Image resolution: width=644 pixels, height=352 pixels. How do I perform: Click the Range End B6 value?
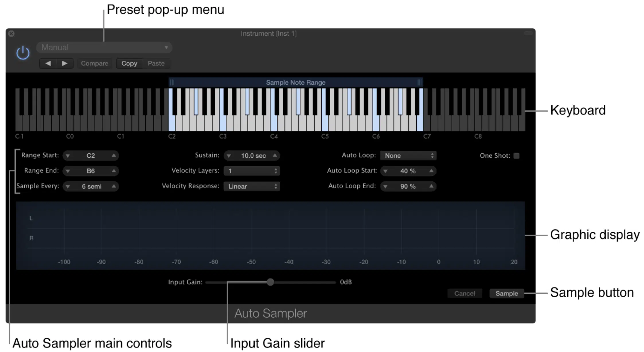(x=91, y=171)
